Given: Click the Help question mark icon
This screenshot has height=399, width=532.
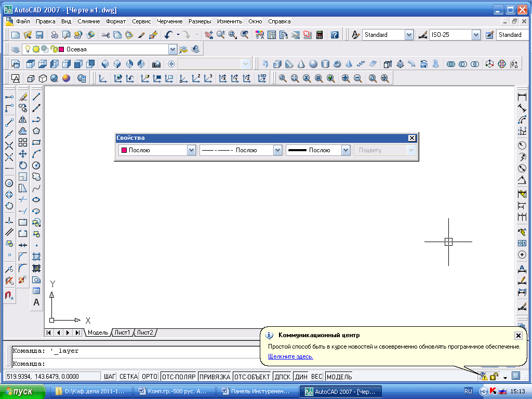Looking at the screenshot, I should click(x=335, y=35).
